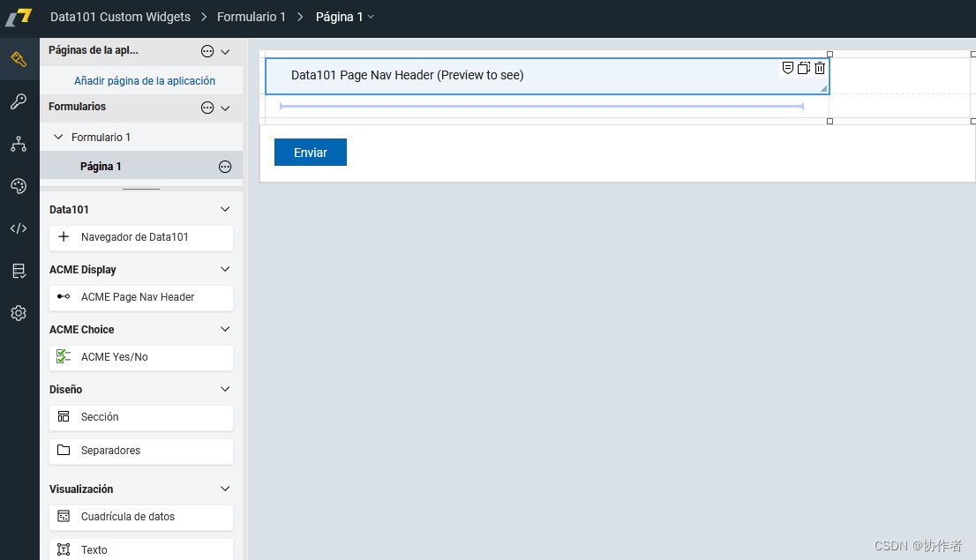Collapse the Visualización palette section
The height and width of the screenshot is (560, 976).
click(225, 489)
